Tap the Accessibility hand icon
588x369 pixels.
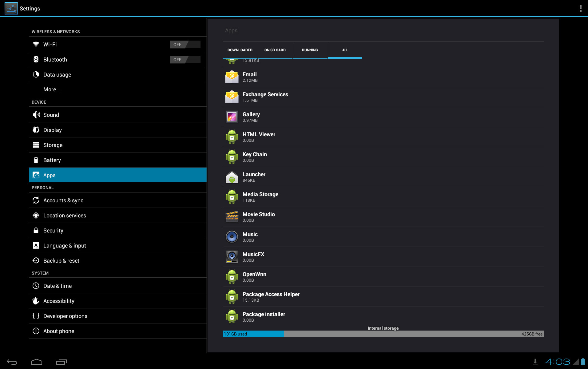pyautogui.click(x=36, y=301)
